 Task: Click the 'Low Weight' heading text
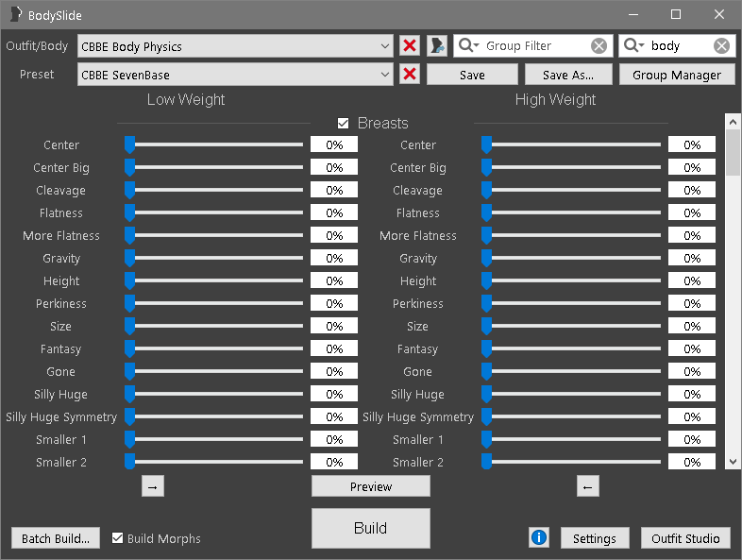[186, 99]
